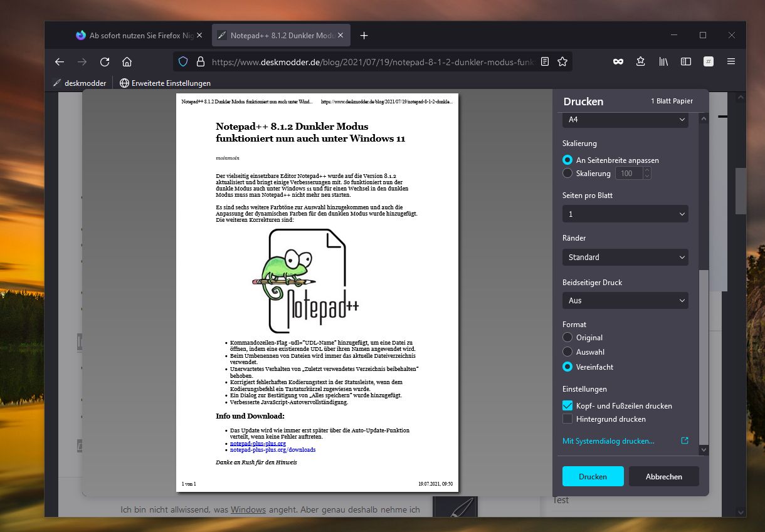Click the print settings scrollbar down arrow
Screen dimensions: 765x532
pos(704,449)
